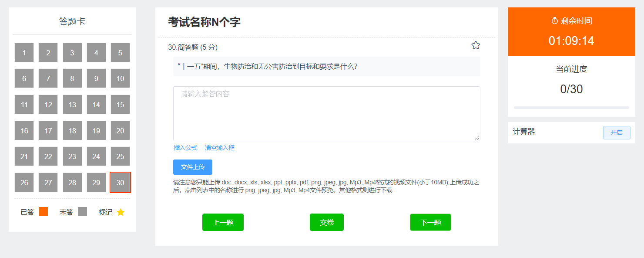This screenshot has width=644, height=258.
Task: Jump to question 14 on the answer card
Action: tap(96, 105)
